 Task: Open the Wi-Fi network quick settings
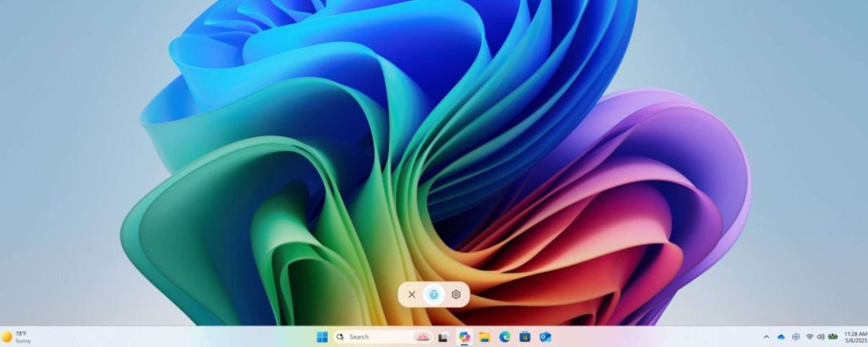click(x=809, y=336)
